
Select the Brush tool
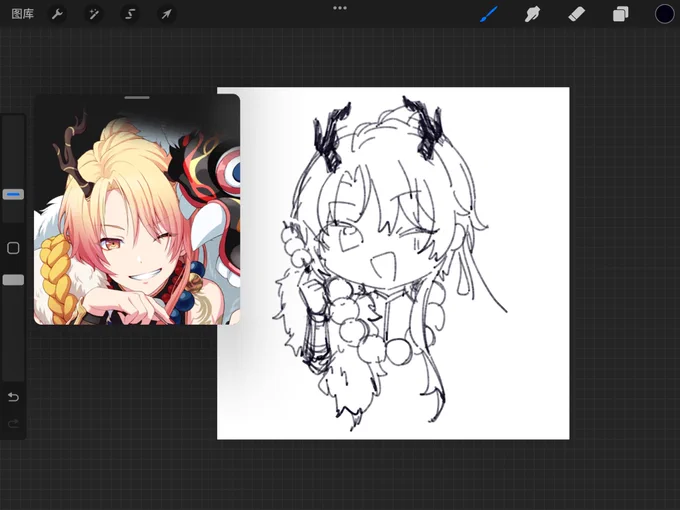(x=488, y=14)
